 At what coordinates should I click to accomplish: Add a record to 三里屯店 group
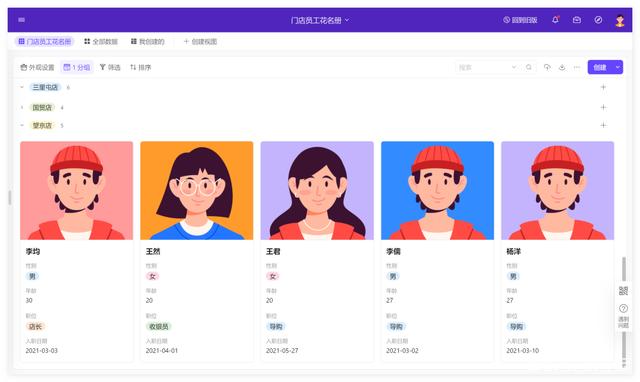(x=603, y=87)
